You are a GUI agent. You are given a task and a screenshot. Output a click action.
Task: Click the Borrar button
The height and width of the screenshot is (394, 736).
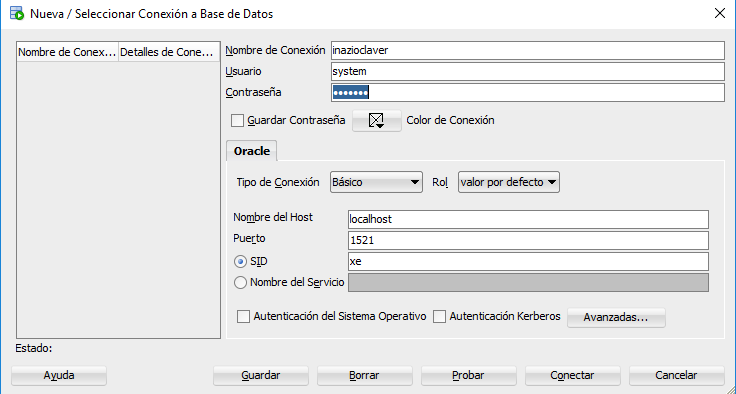(x=364, y=376)
